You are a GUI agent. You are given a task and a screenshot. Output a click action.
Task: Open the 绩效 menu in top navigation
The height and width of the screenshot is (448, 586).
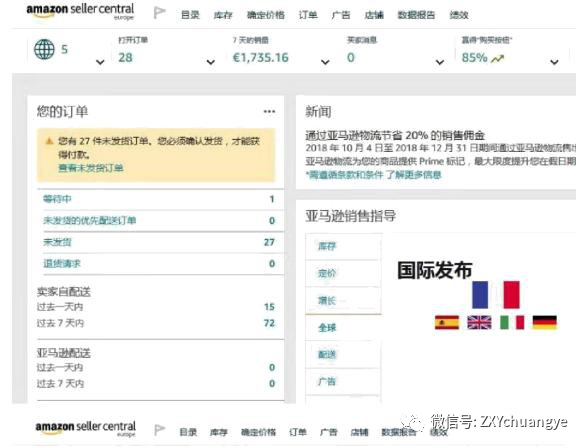(x=459, y=15)
